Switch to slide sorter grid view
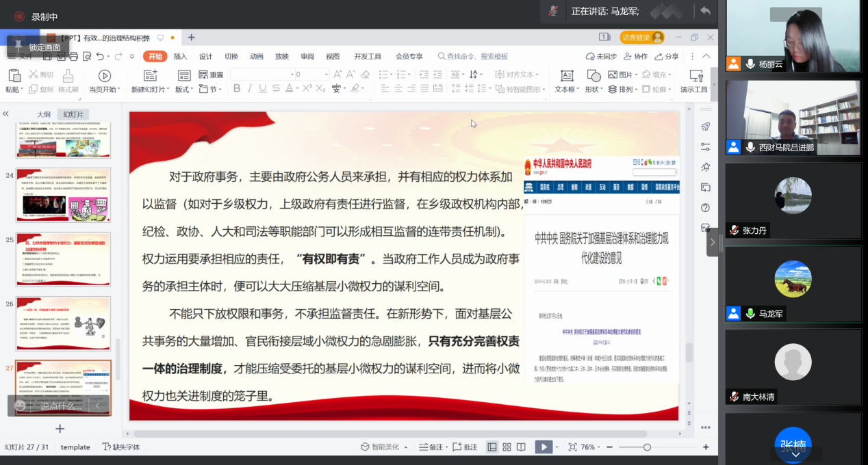The image size is (868, 465). 507,447
